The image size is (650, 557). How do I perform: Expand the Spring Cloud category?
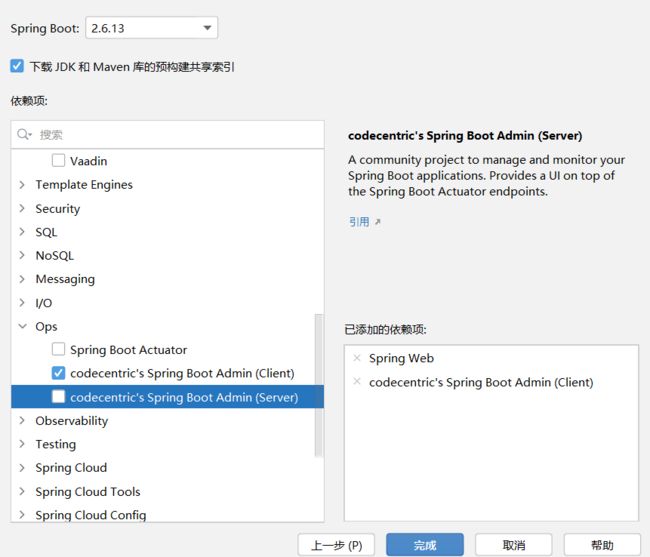22,467
